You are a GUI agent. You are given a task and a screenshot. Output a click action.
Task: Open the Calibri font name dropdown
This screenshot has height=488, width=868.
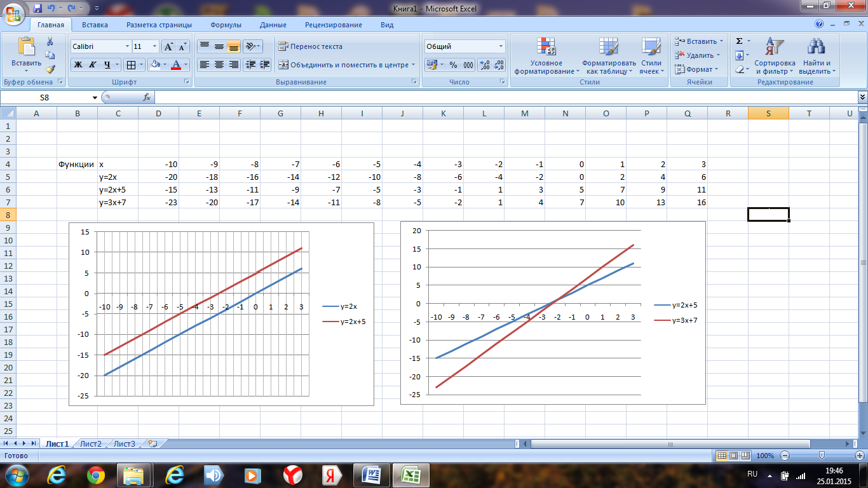[126, 46]
